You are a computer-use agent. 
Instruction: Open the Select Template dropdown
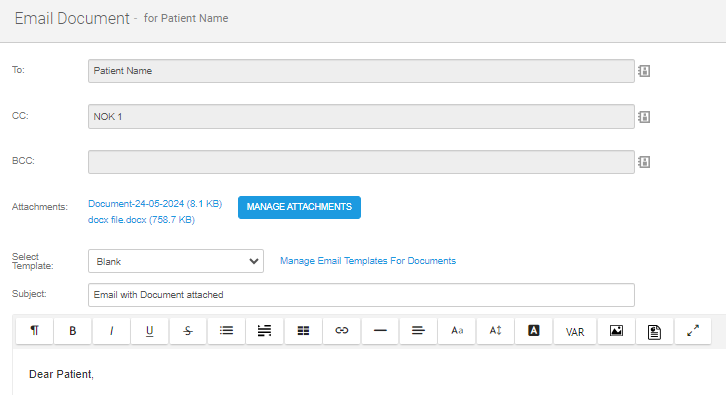176,261
